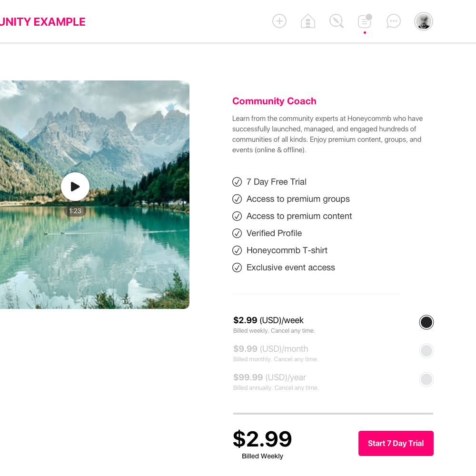Select the $9.99 monthly plan radio
This screenshot has height=476, width=476.
tap(426, 351)
